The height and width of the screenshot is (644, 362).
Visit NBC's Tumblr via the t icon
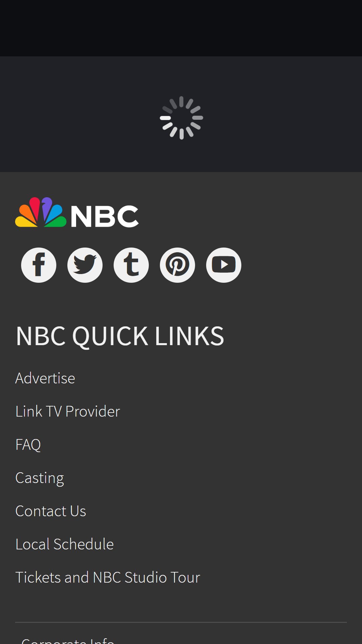(131, 265)
